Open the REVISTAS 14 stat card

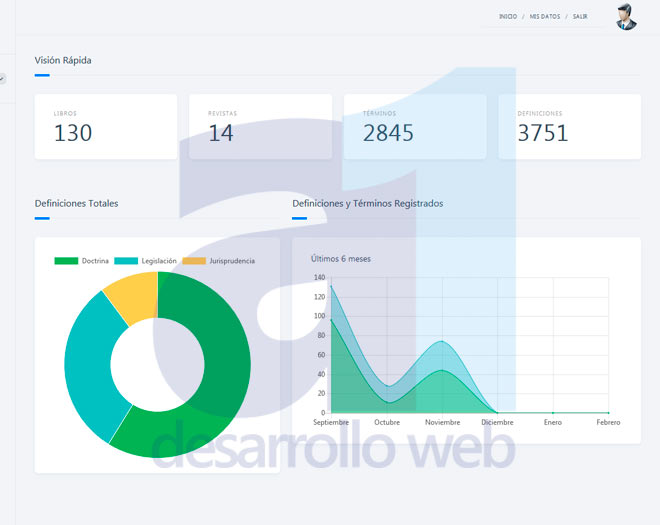click(x=260, y=127)
